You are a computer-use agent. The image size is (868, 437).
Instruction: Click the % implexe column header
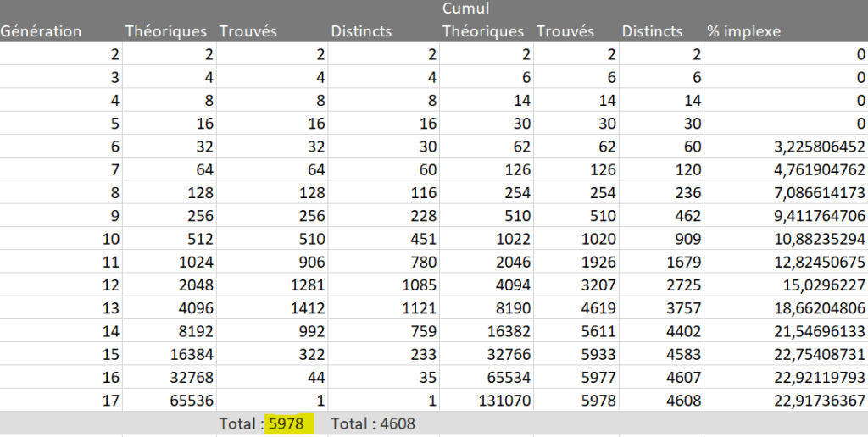point(743,31)
